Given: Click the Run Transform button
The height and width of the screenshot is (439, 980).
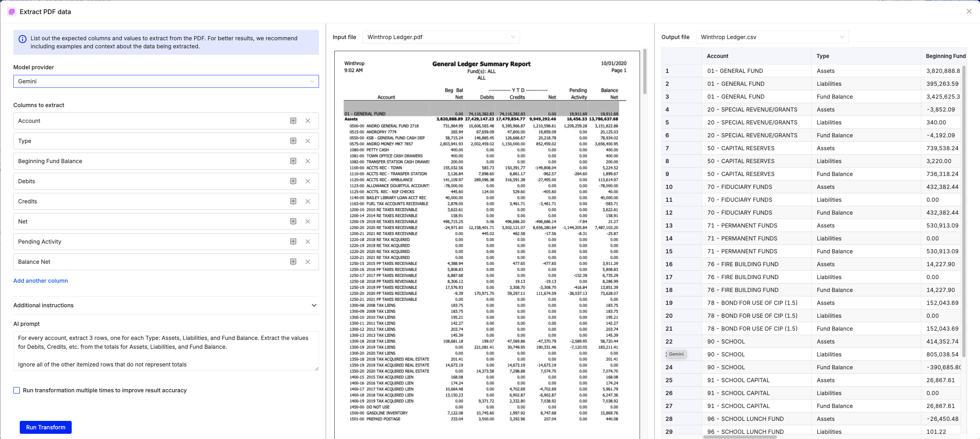Looking at the screenshot, I should (46, 427).
